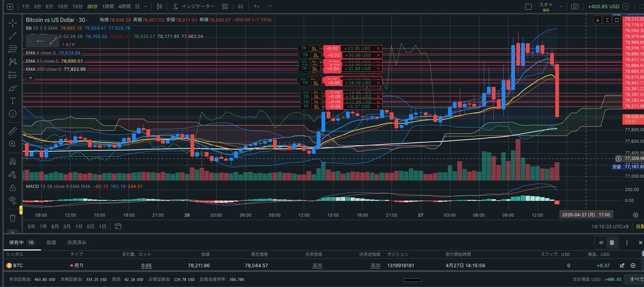Set date range to 6月
The height and width of the screenshot is (287, 644).
55,226
